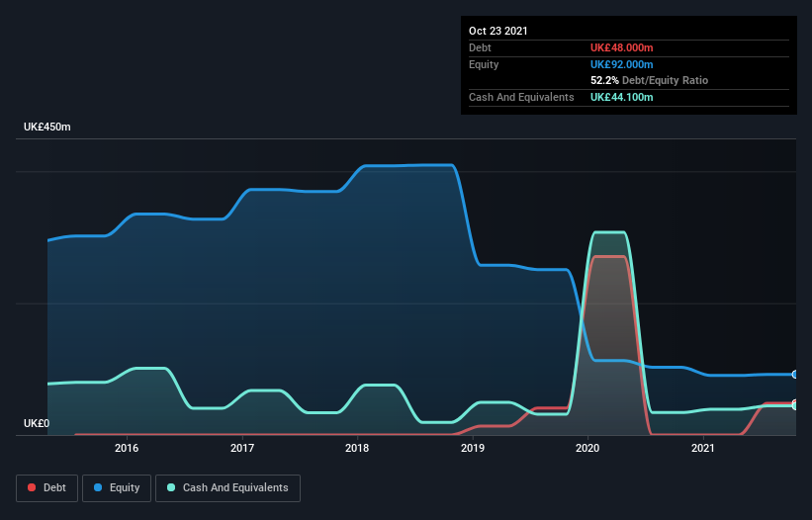Click the 2020 x-axis label

(x=587, y=448)
